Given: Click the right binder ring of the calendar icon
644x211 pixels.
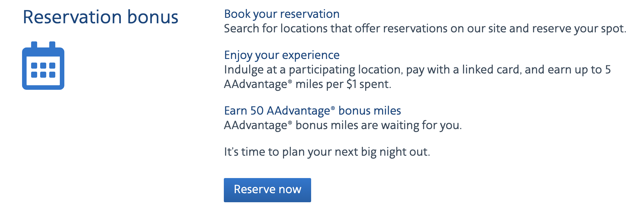Looking at the screenshot, I should [52, 45].
